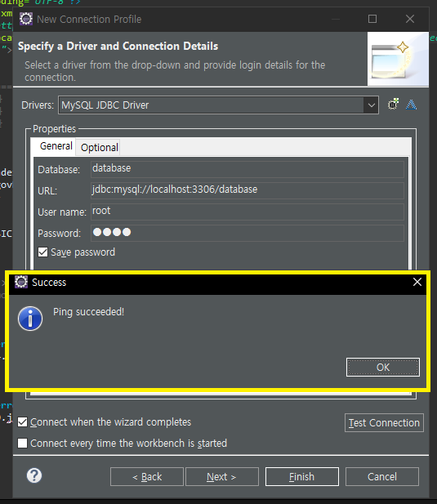Screen dimensions: 437x504
Task: Click the 'Ping succeeded!' message text
Action: point(89,312)
